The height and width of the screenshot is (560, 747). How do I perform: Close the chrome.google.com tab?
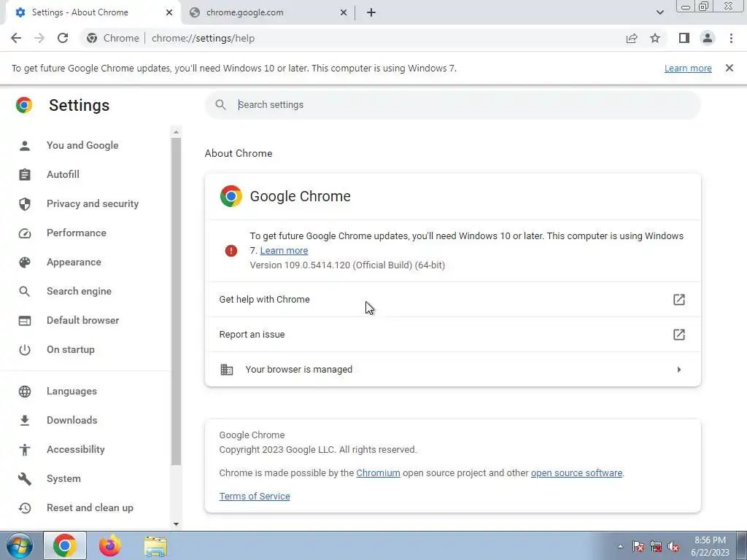(x=344, y=12)
